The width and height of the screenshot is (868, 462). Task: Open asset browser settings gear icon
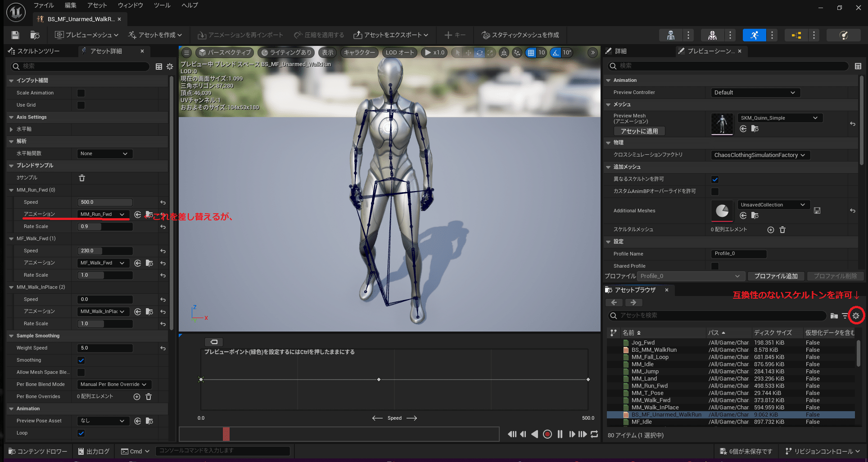[x=856, y=316]
